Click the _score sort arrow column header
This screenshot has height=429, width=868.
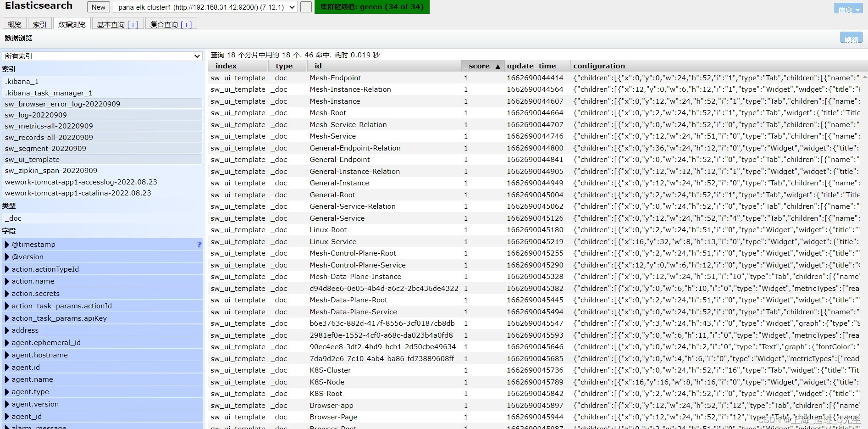[483, 66]
